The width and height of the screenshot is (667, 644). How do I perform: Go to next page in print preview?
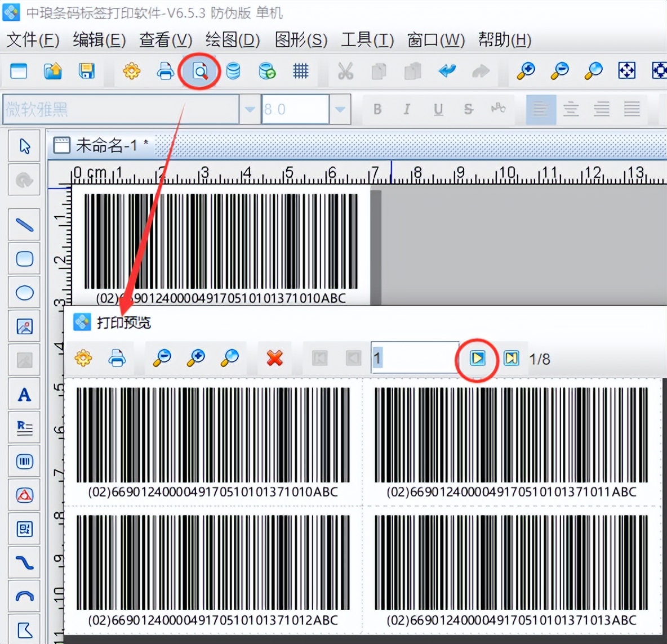477,358
